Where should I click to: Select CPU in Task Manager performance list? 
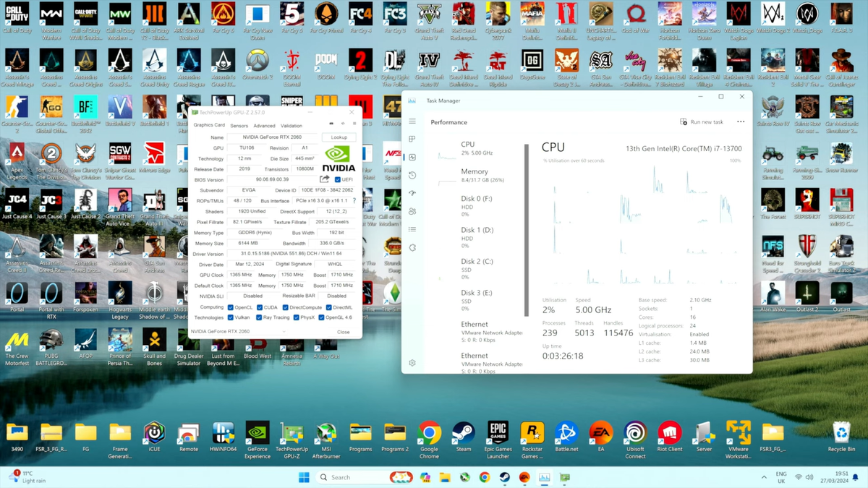click(x=479, y=148)
